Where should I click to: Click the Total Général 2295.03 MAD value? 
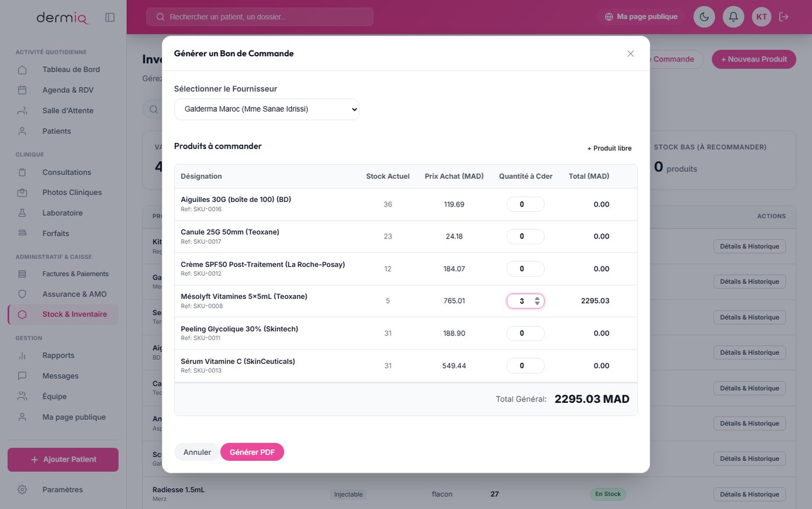click(x=592, y=399)
